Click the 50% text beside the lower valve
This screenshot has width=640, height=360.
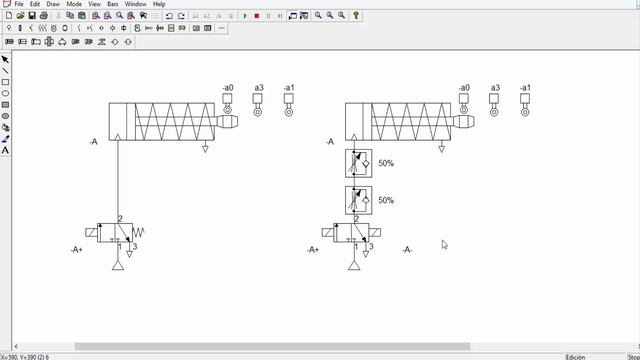pos(386,200)
